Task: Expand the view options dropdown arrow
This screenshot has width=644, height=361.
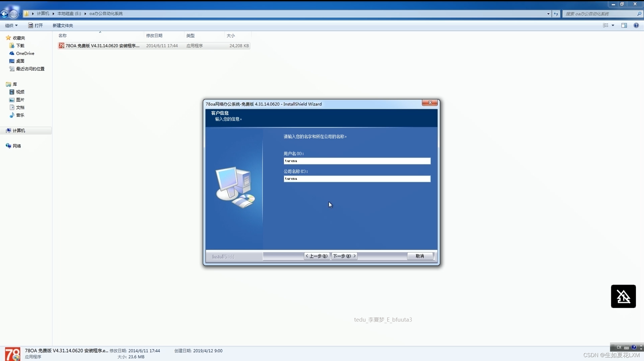Action: click(613, 25)
